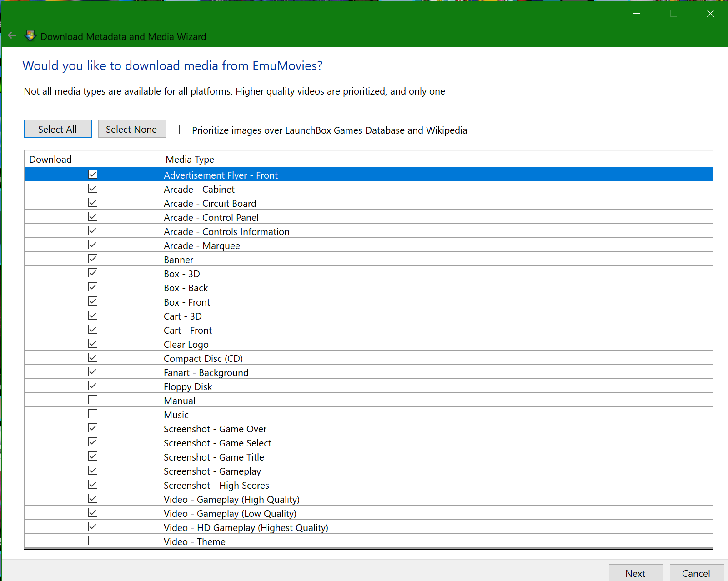728x581 pixels.
Task: Click the Media Type column header
Action: (x=437, y=159)
